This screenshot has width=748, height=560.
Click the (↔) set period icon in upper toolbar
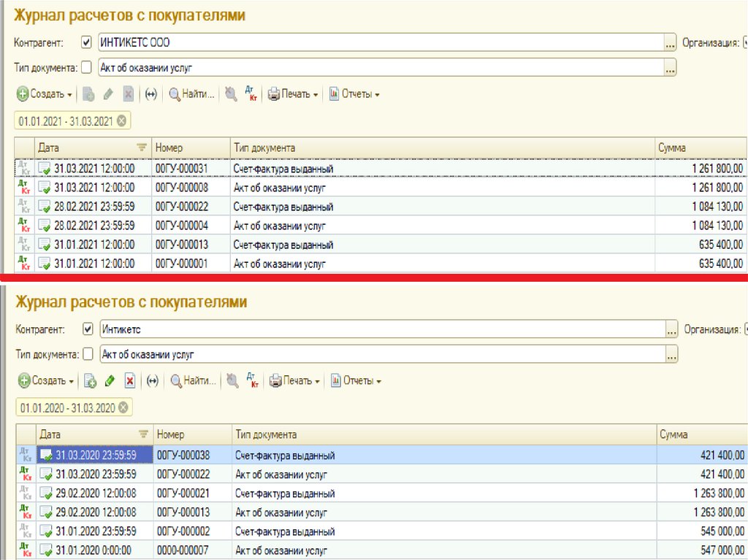tap(151, 93)
